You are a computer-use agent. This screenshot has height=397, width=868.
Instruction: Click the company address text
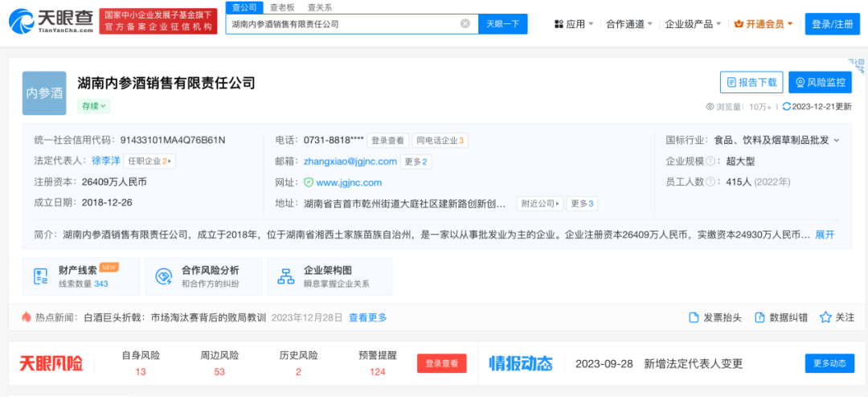pyautogui.click(x=404, y=203)
